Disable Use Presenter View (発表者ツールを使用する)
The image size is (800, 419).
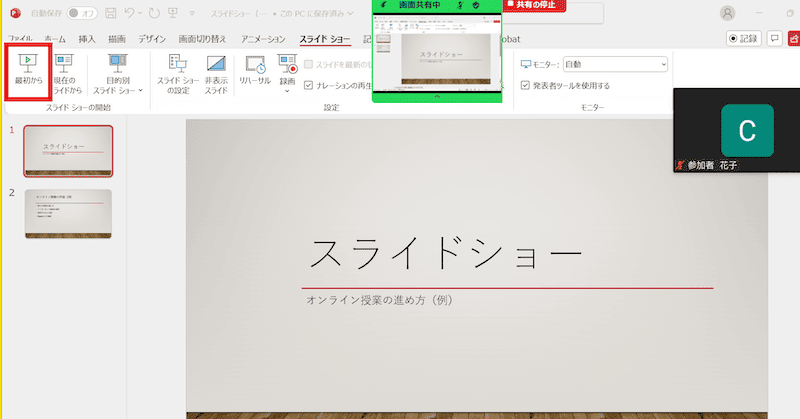tap(526, 86)
